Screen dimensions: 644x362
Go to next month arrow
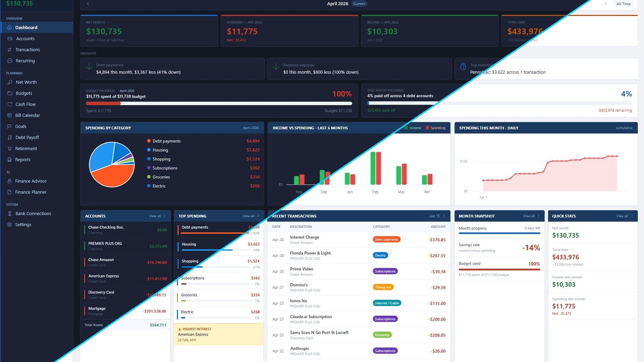tap(605, 4)
